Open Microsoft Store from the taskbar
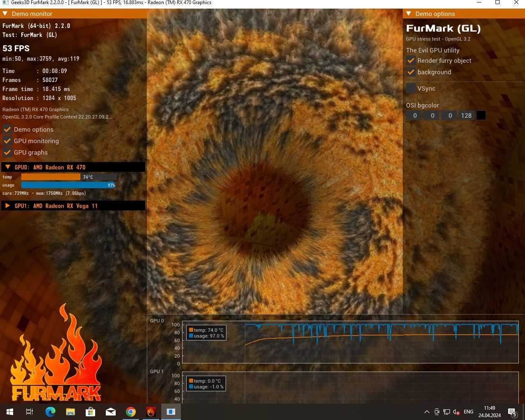The width and height of the screenshot is (525, 420). [x=90, y=412]
